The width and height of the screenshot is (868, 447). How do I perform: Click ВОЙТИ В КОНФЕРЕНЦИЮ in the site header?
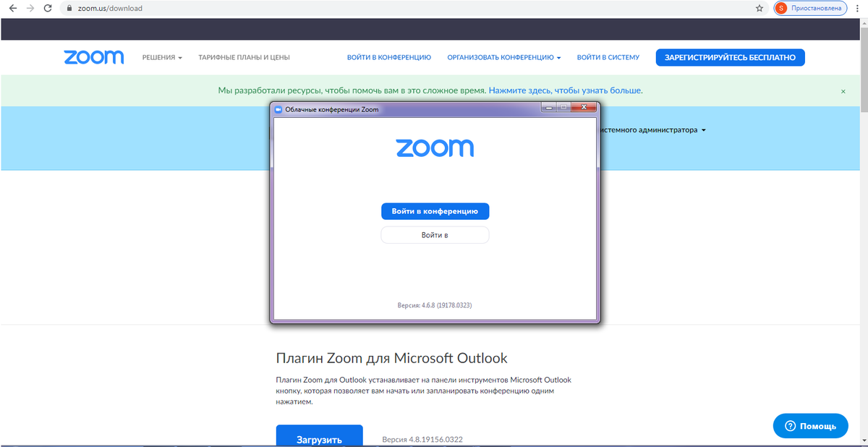click(x=389, y=58)
